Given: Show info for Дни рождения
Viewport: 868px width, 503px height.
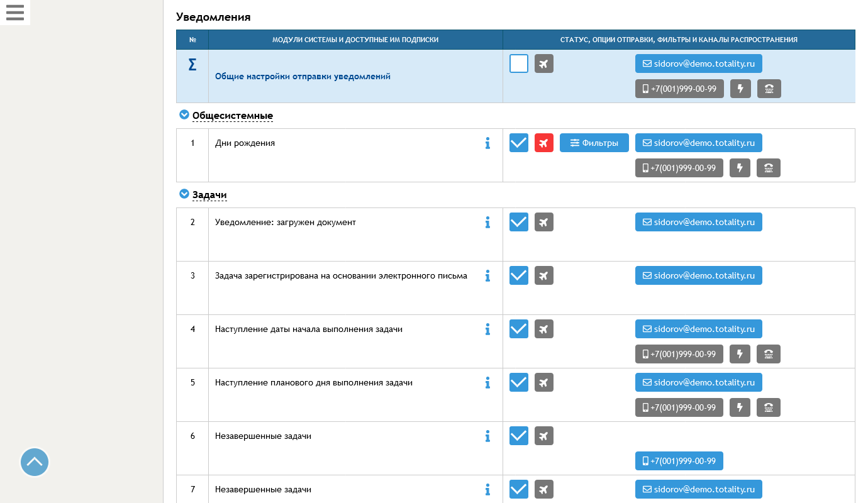Looking at the screenshot, I should [487, 143].
